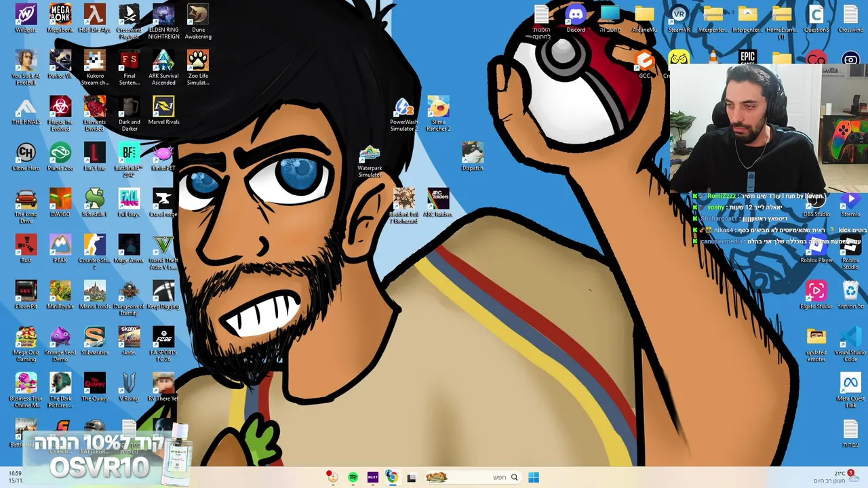868x488 pixels.
Task: Open the Meta Quest Link shortcut
Action: [850, 390]
